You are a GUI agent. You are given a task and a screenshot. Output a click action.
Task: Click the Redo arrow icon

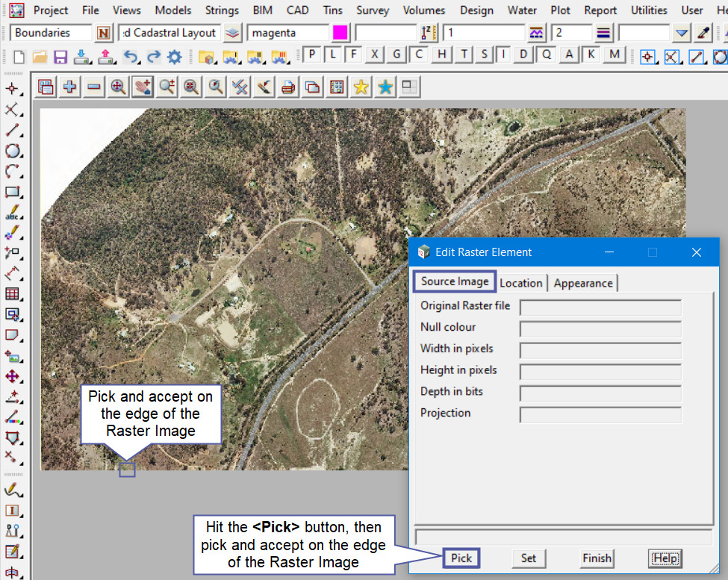click(153, 57)
